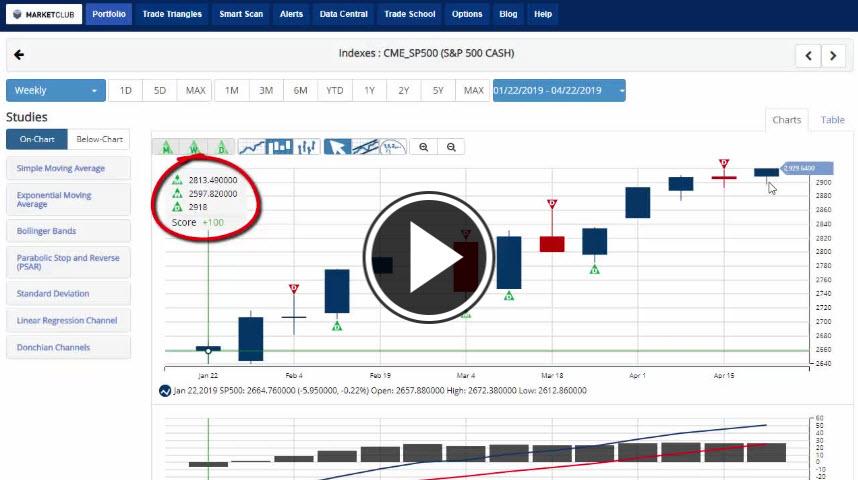Click the first magnifier zoom icon
Image resolution: width=858 pixels, height=480 pixels.
pyautogui.click(x=424, y=147)
